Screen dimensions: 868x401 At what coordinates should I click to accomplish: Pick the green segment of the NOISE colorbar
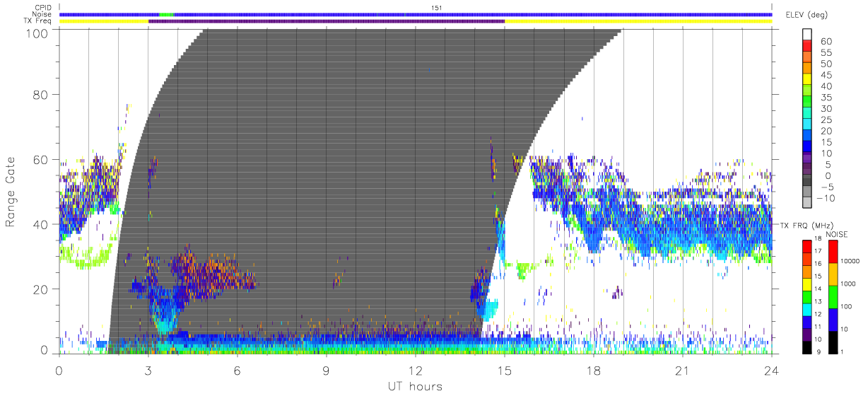(833, 296)
